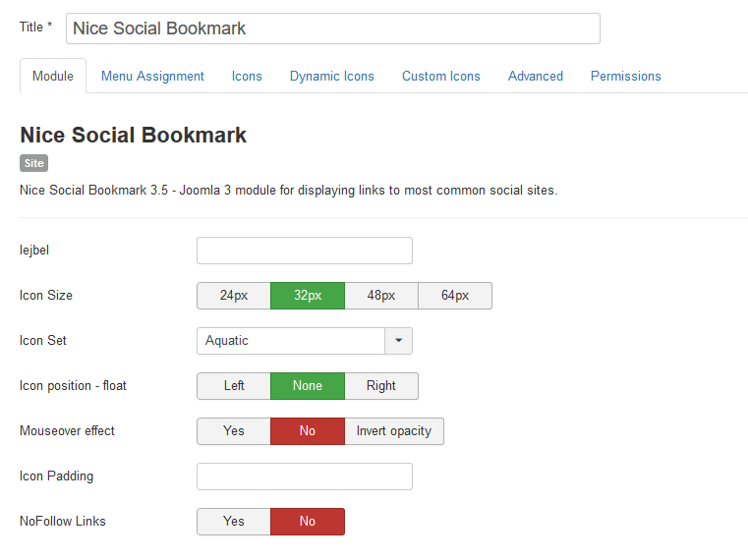Click the Aquatic icon set selection box
The height and width of the screenshot is (560, 748).
[291, 341]
